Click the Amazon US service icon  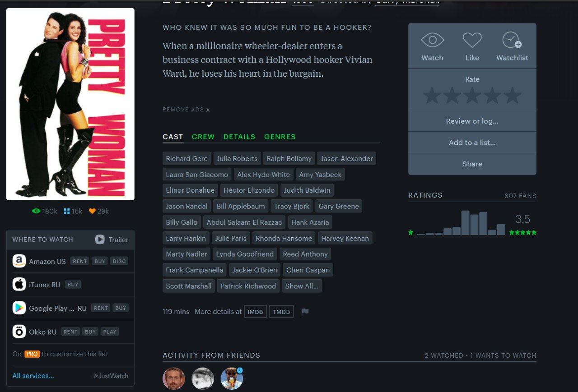click(19, 261)
